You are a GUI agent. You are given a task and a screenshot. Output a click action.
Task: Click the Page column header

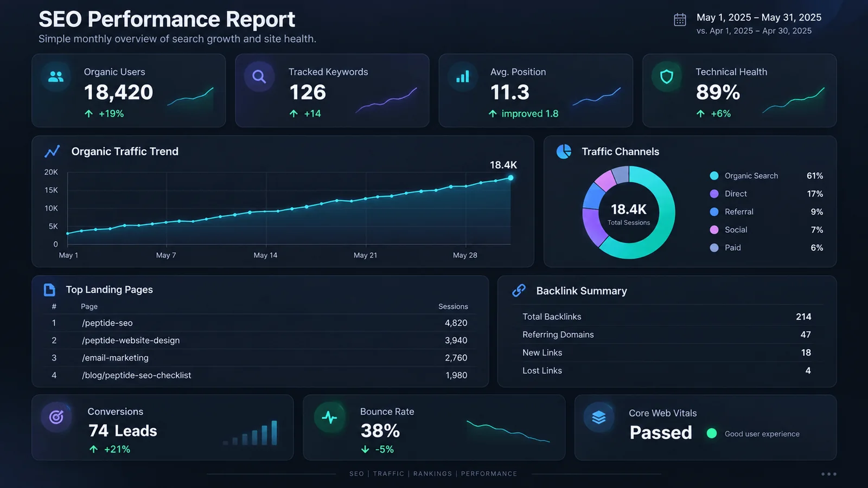coord(90,306)
